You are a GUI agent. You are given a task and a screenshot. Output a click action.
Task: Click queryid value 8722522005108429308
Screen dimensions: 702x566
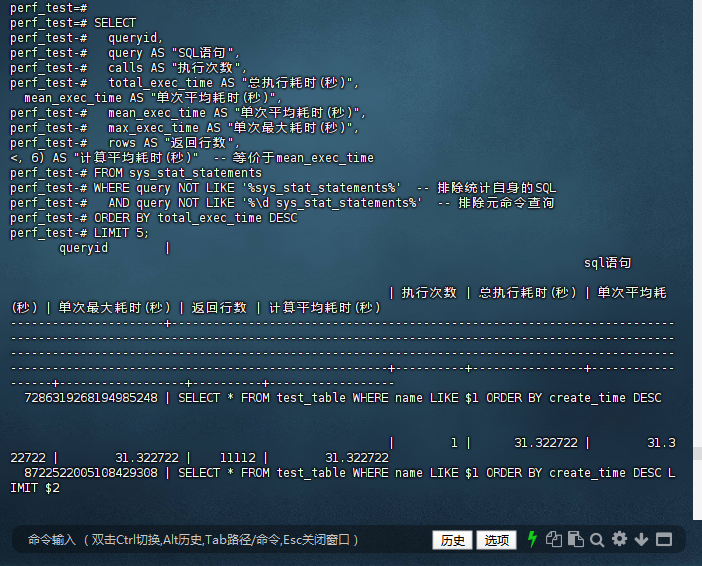(x=91, y=472)
